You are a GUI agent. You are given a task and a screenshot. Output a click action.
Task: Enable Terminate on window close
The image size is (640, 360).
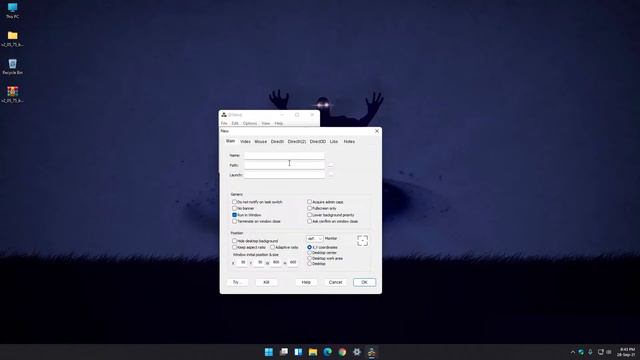[234, 221]
